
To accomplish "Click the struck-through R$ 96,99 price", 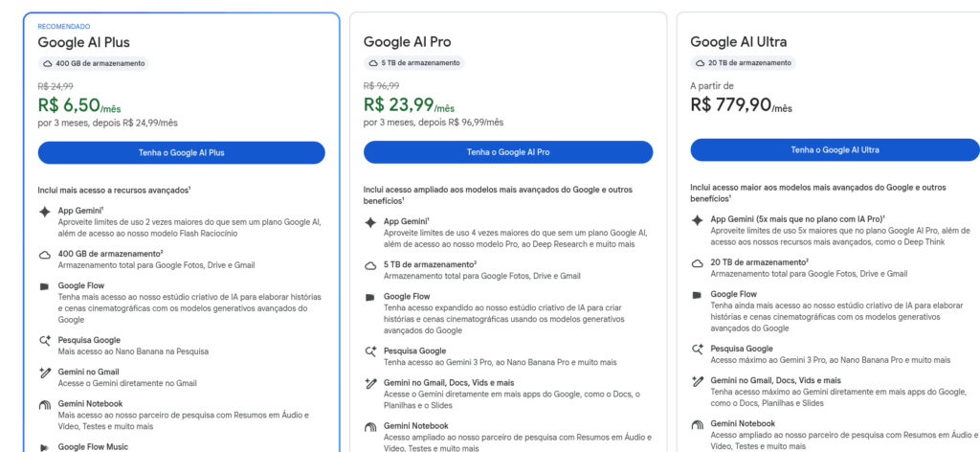I will coord(381,85).
